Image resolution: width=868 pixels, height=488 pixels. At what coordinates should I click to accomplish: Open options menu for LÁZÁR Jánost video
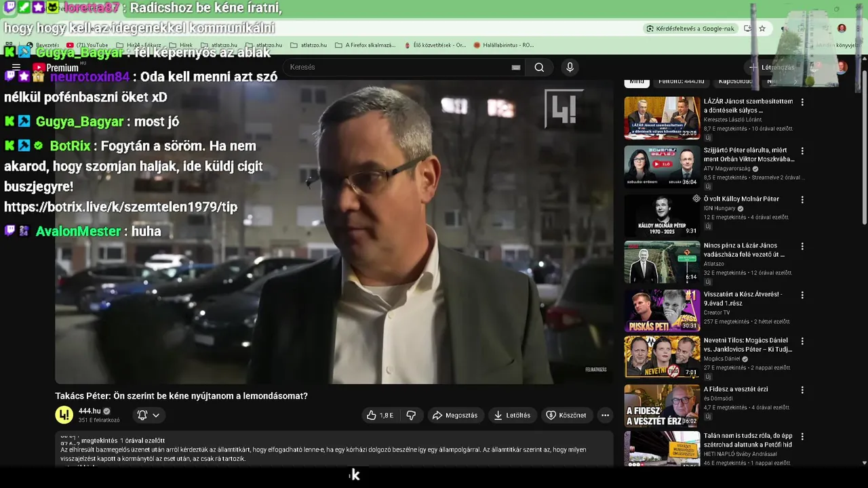click(x=802, y=102)
